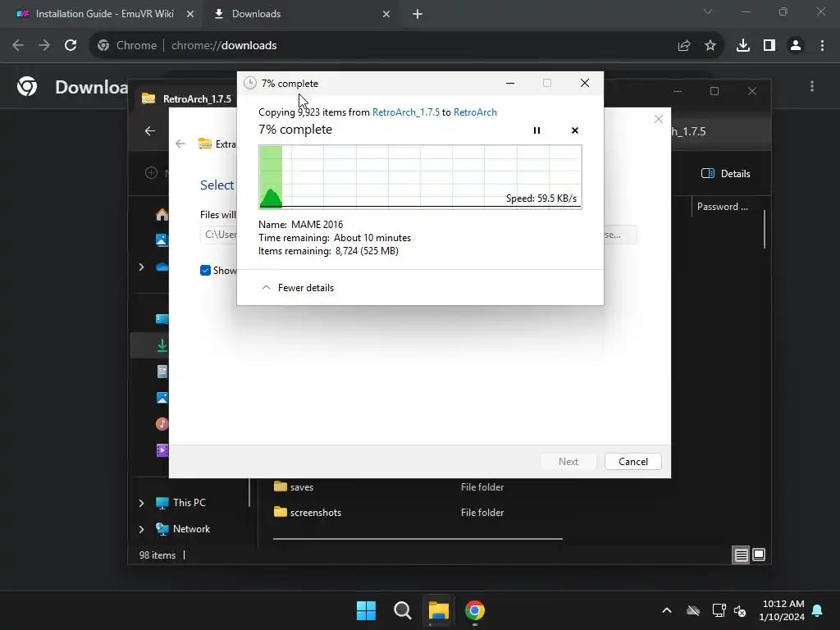
Task: Click Cancel in the extraction wizard
Action: [633, 462]
